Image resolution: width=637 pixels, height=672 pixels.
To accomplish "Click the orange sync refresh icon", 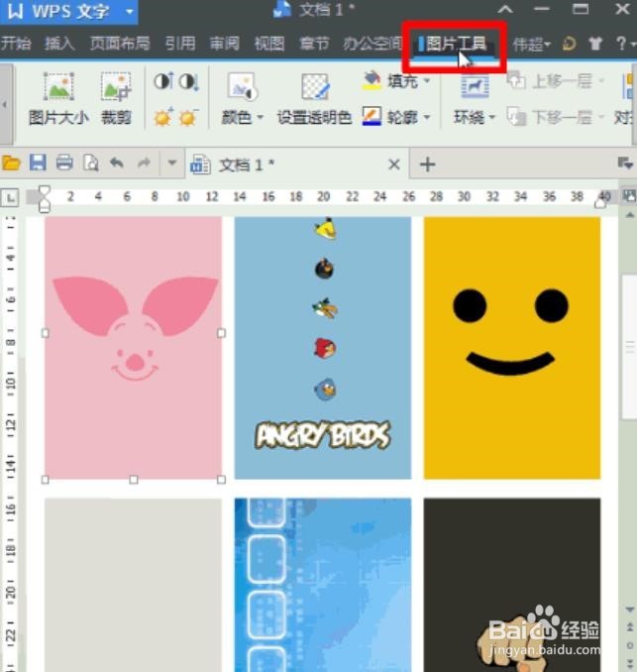I will [569, 44].
